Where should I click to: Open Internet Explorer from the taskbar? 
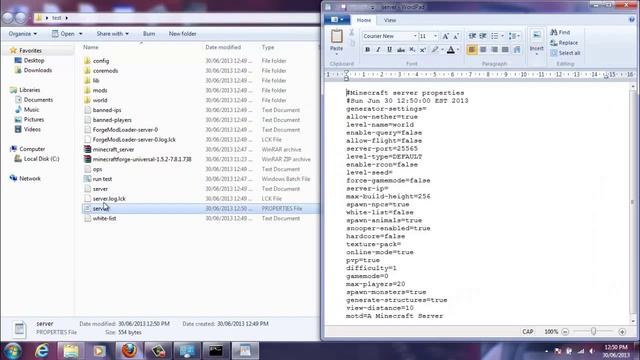(42, 351)
